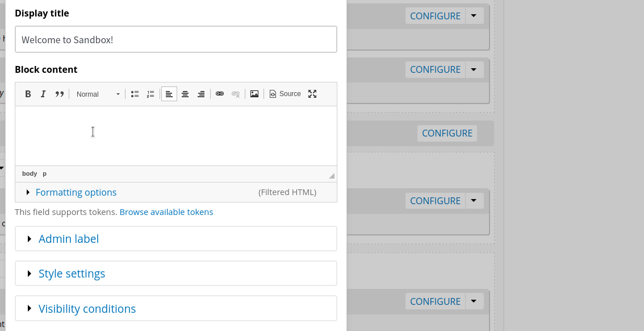Screen dimensions: 644x331
Task: Expand the Visibility conditions section
Action: tap(87, 308)
